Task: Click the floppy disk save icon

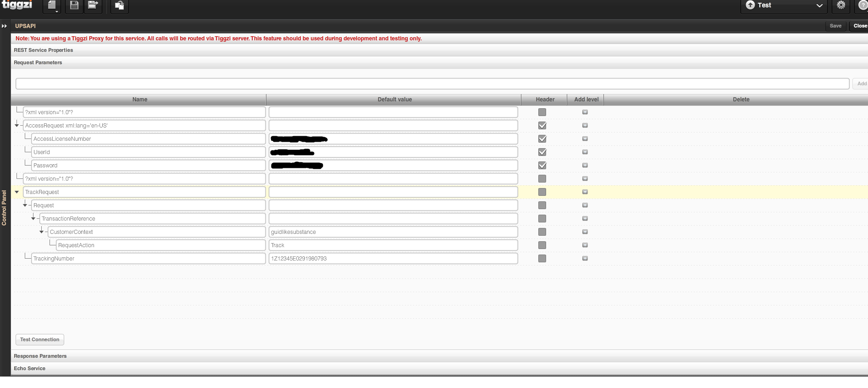Action: coord(74,6)
